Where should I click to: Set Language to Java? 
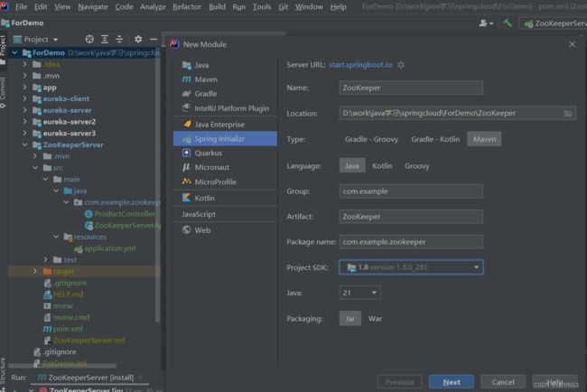pos(352,166)
